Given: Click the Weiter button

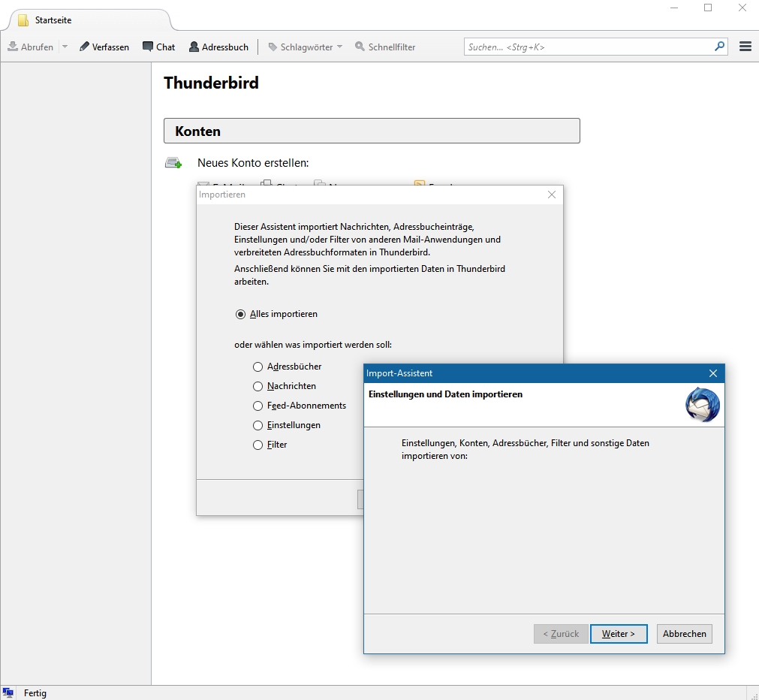Looking at the screenshot, I should pyautogui.click(x=619, y=634).
